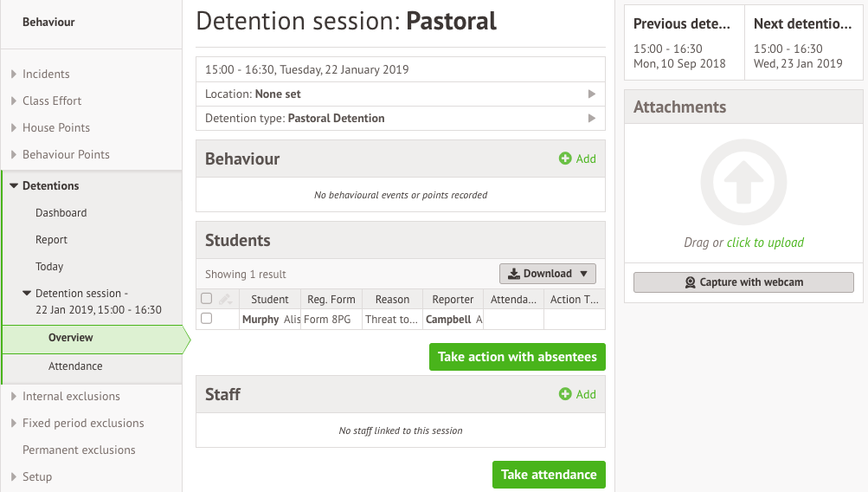The width and height of the screenshot is (868, 492).
Task: Tick the select-all checkbox in Students header
Action: click(207, 299)
